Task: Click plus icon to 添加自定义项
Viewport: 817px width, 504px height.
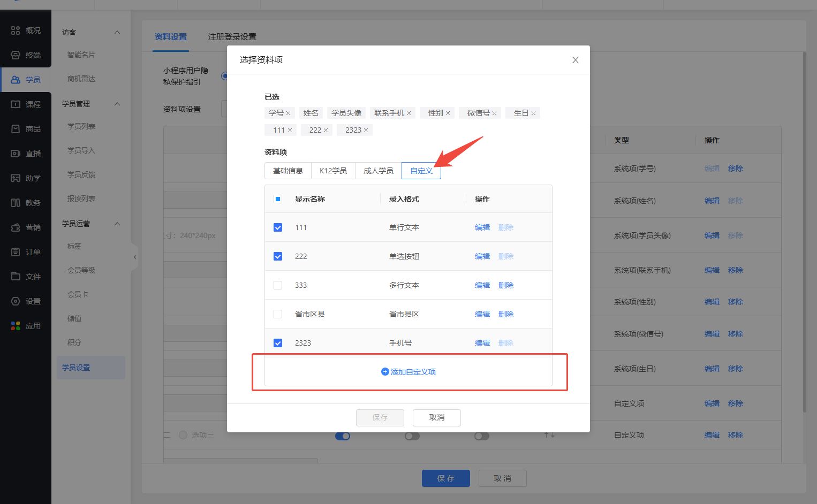Action: 384,372
